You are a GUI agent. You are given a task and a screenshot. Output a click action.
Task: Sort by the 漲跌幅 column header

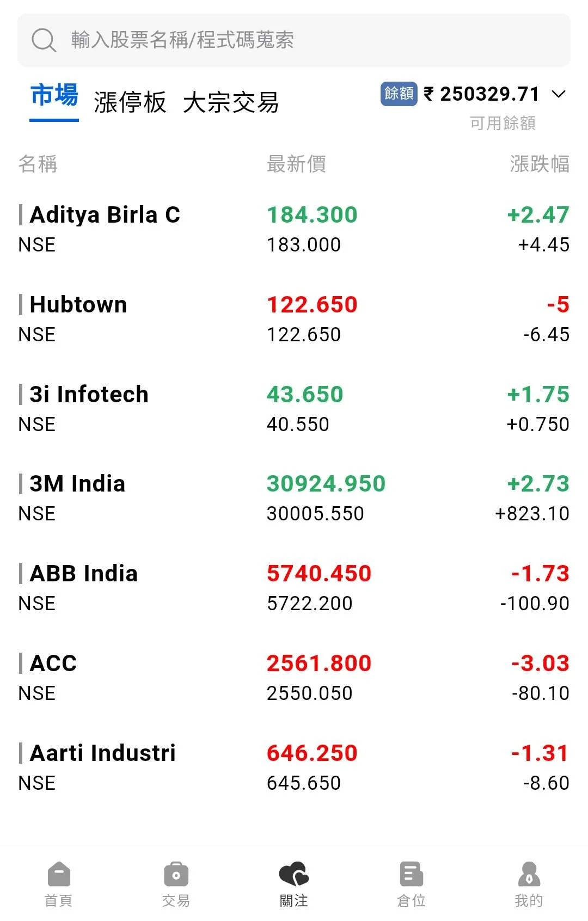539,164
